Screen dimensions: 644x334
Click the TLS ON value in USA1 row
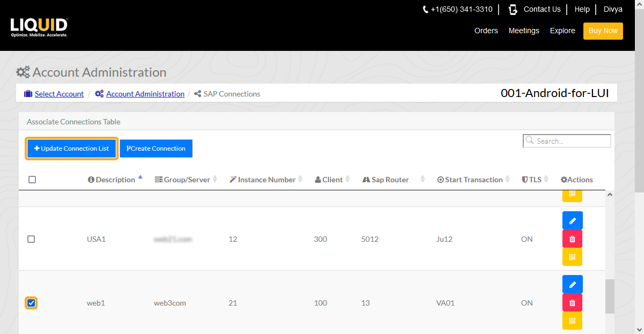coord(527,239)
